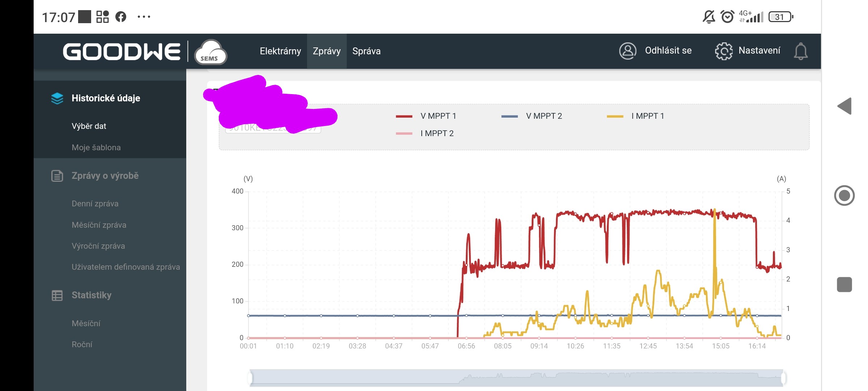
Task: Click the pink I MPPT 2 color swatch
Action: click(404, 134)
